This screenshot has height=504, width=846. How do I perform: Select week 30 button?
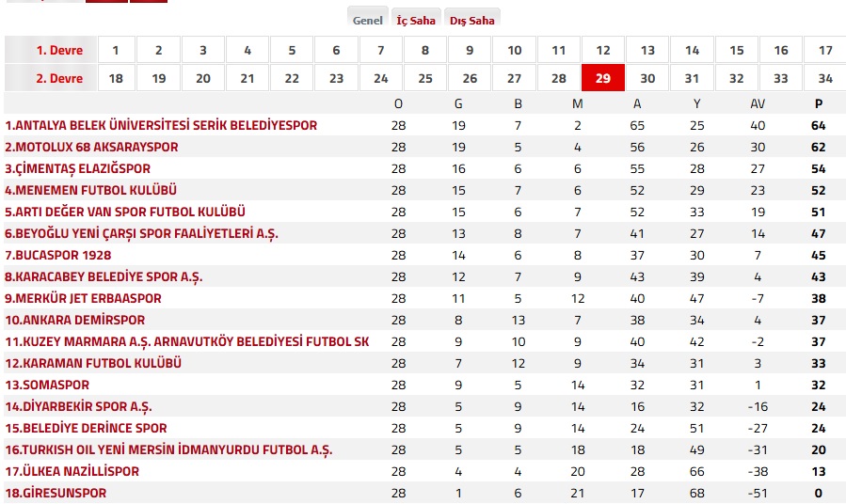click(x=646, y=78)
